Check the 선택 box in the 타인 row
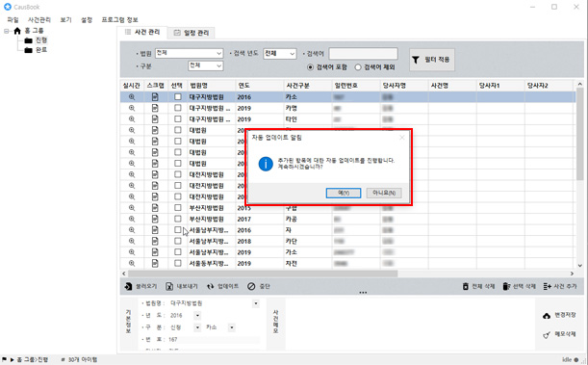The height and width of the screenshot is (365, 588). (x=178, y=118)
